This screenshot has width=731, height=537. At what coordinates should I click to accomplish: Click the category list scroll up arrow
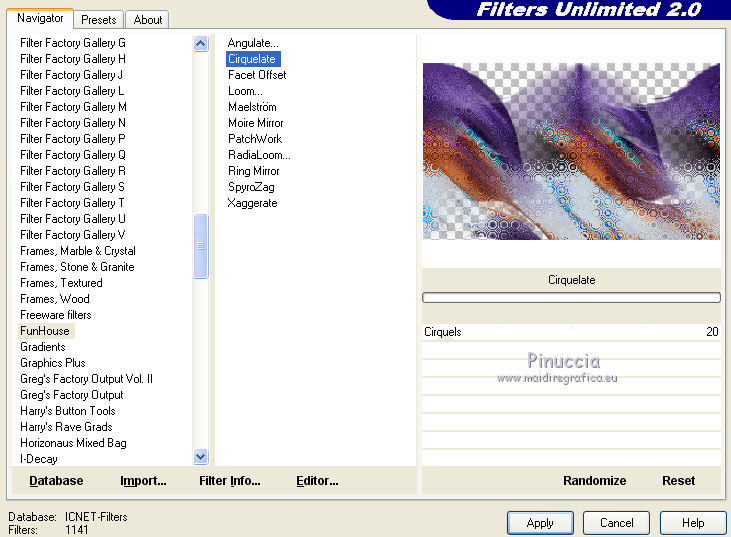tap(200, 44)
